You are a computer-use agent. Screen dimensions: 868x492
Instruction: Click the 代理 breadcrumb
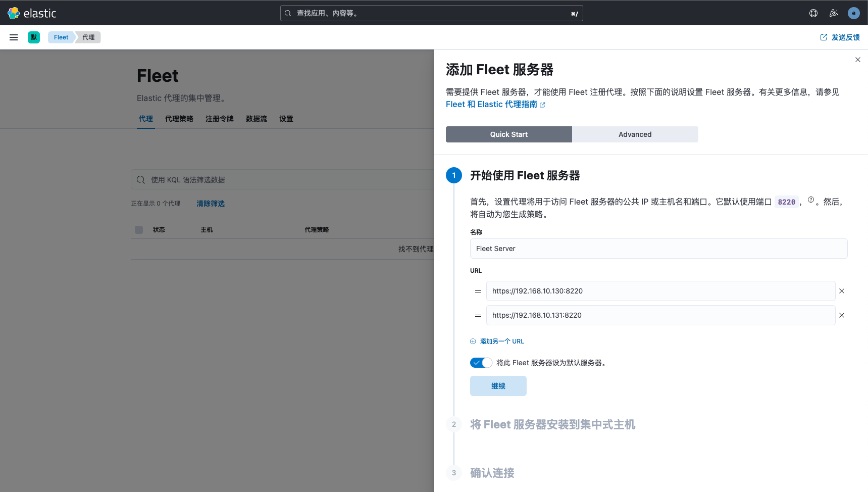(x=89, y=37)
